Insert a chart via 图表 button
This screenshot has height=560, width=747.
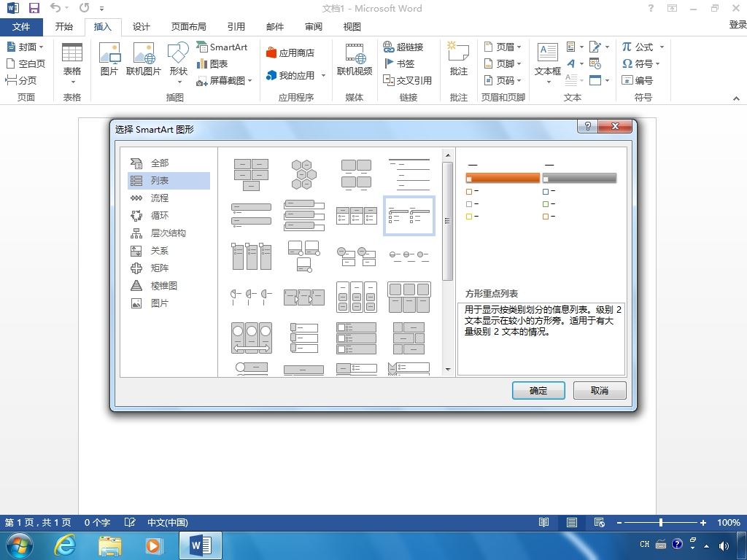pyautogui.click(x=212, y=63)
